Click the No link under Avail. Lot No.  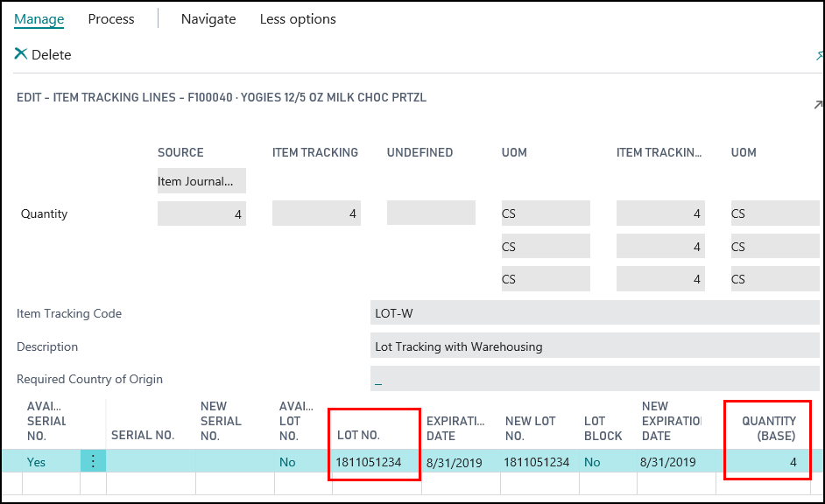pos(288,461)
